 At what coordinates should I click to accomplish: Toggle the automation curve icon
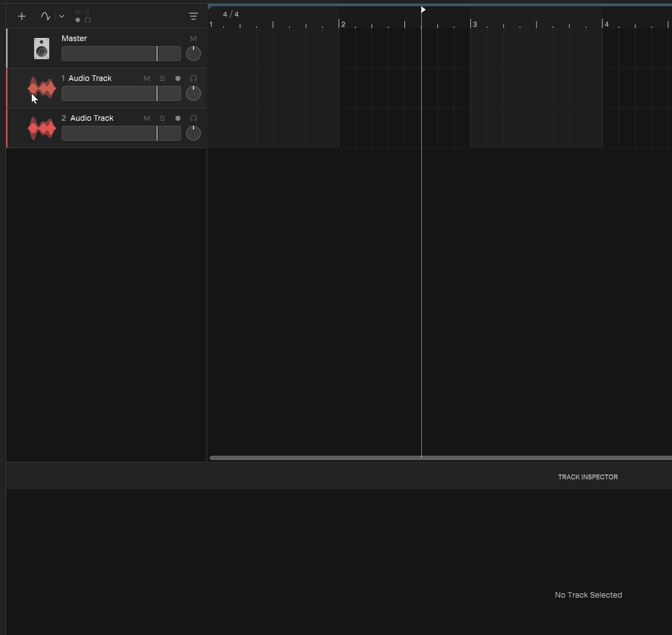point(45,16)
